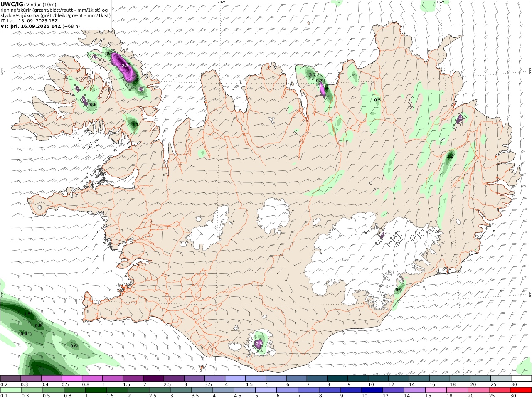Click the '1.2' precipitation value in the east
This screenshot has height=399, width=532.
click(x=450, y=156)
